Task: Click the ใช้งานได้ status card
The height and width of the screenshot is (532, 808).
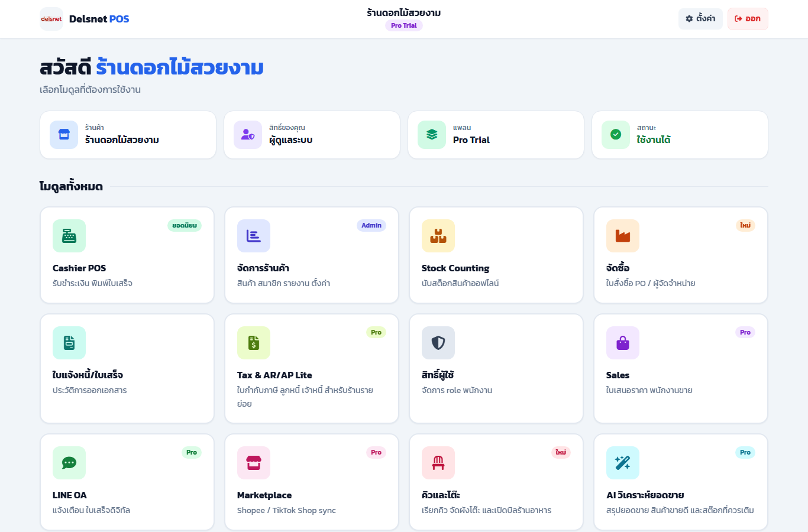Action: [x=680, y=135]
